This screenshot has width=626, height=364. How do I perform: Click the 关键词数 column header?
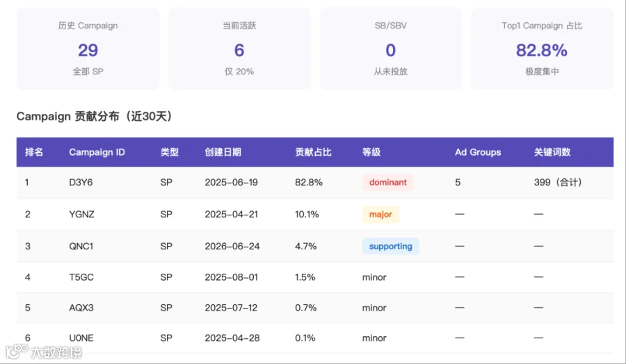click(552, 152)
